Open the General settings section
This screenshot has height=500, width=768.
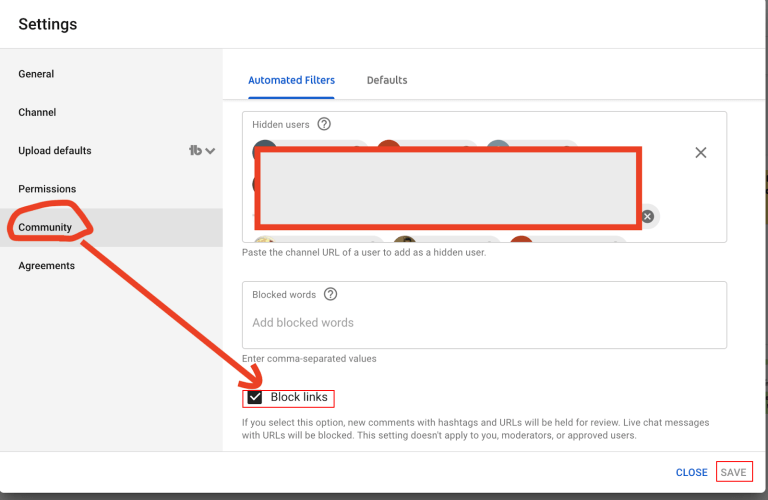36,74
